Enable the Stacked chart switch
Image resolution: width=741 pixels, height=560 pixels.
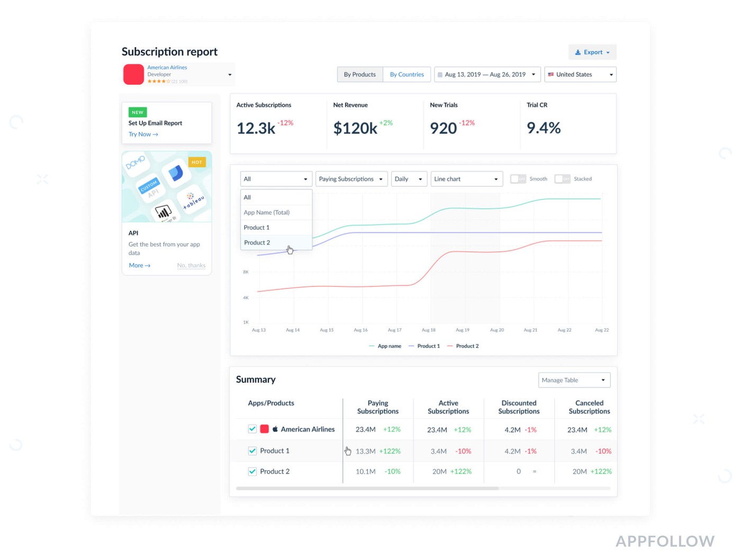(x=562, y=179)
